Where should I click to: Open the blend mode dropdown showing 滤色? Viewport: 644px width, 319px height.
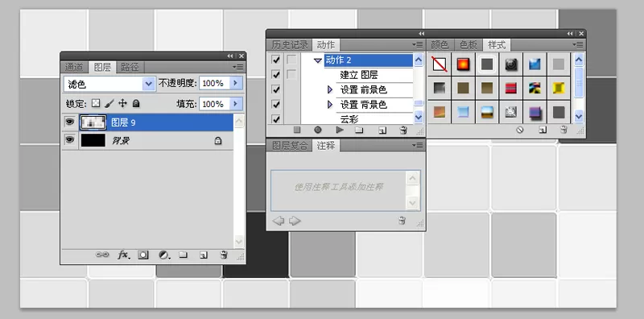click(x=109, y=84)
